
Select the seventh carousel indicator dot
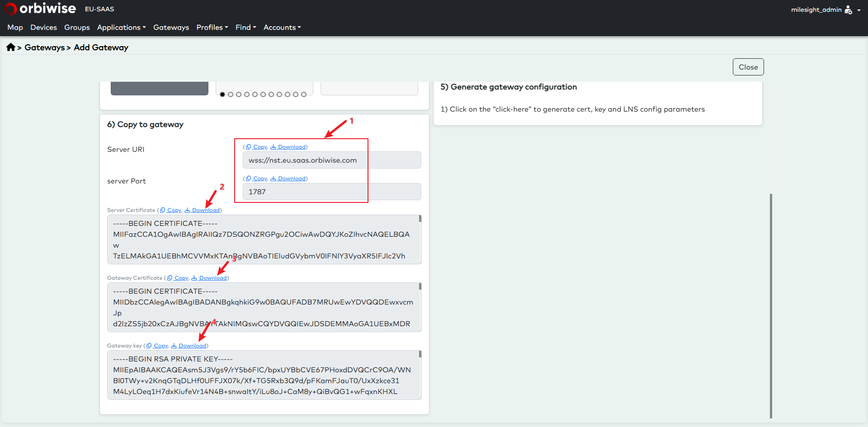[x=271, y=94]
